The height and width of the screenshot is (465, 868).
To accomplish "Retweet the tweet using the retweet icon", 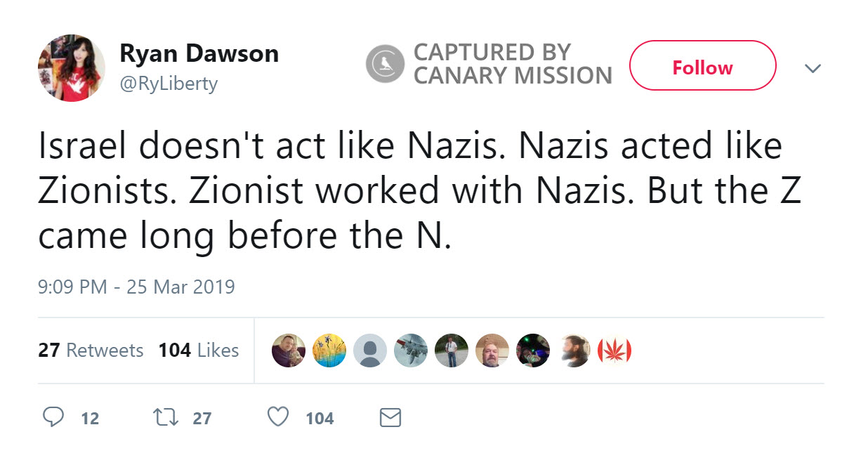I will coord(166,417).
